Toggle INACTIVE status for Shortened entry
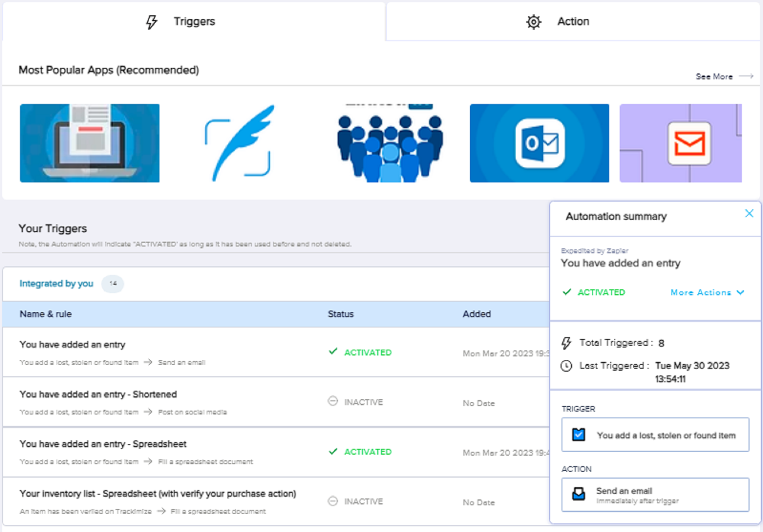 click(355, 402)
